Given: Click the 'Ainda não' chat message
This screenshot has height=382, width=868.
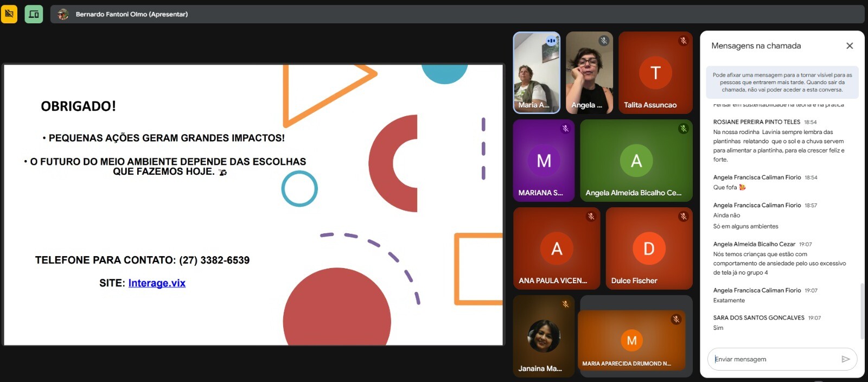Looking at the screenshot, I should [726, 215].
